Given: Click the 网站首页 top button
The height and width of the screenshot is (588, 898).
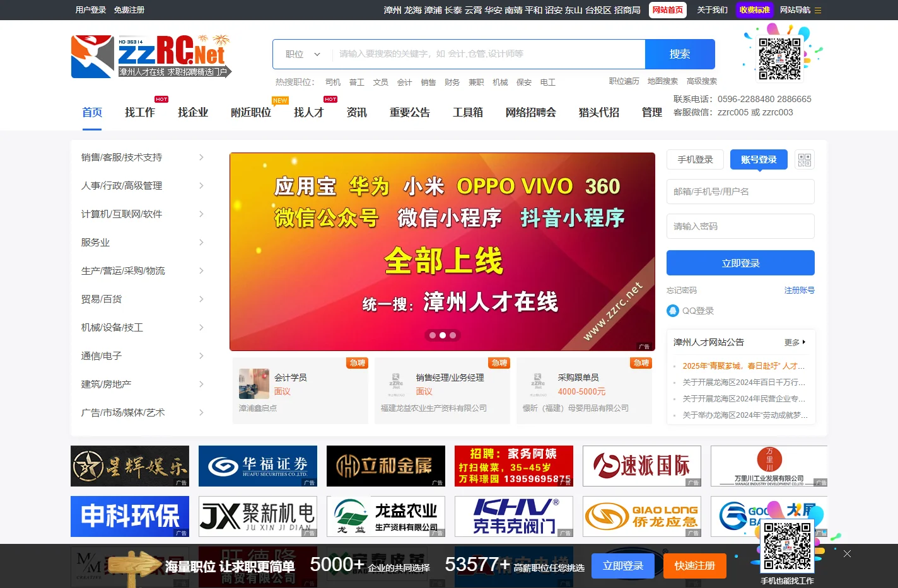Looking at the screenshot, I should click(668, 10).
